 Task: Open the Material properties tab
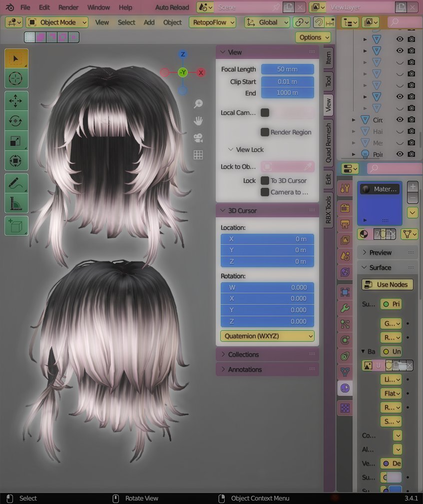coord(345,388)
